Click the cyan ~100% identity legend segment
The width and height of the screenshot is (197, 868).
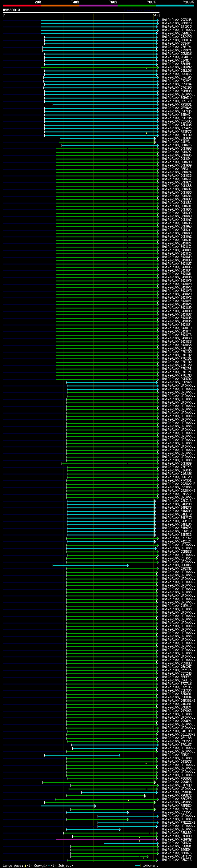(x=175, y=6)
